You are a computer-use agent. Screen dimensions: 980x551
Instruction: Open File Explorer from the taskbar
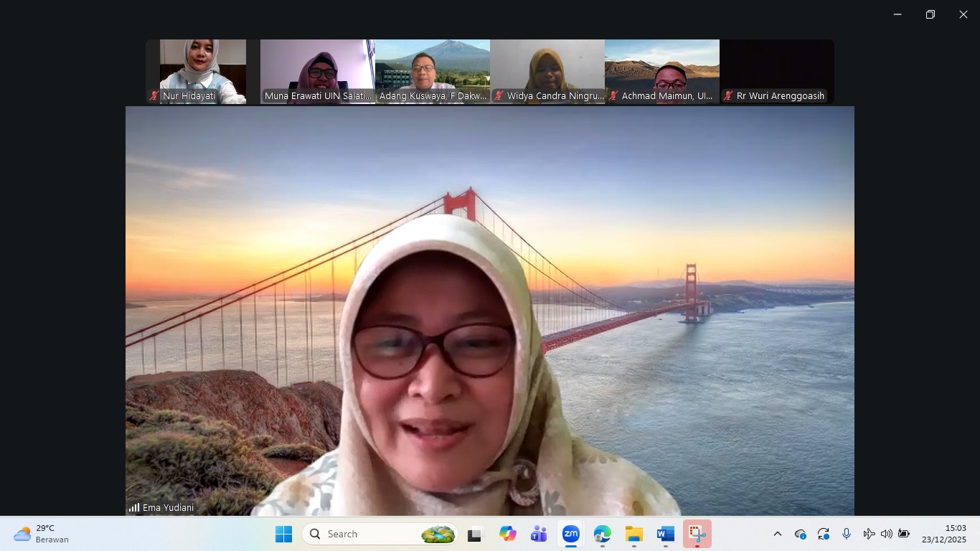[x=634, y=534]
